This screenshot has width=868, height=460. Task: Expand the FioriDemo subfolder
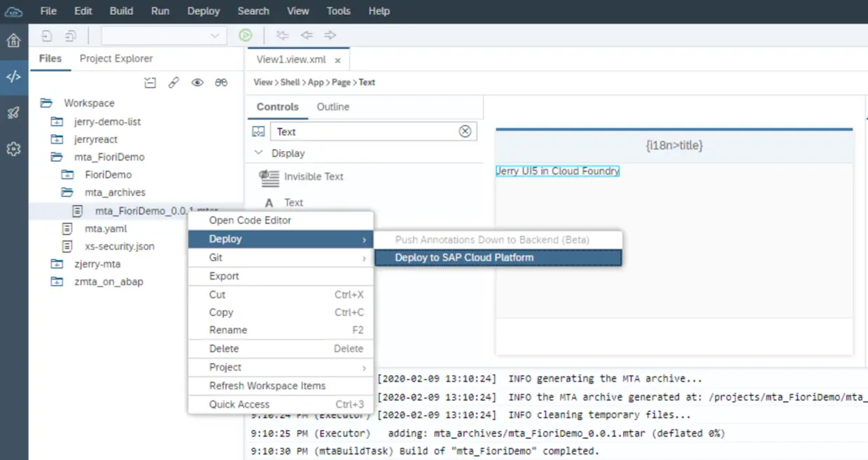(67, 175)
